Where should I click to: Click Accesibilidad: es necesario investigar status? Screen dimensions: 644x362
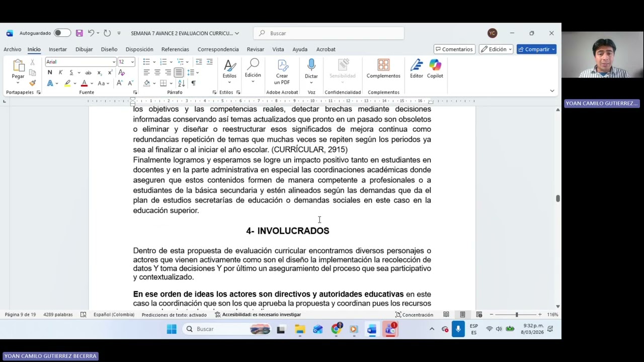258,315
